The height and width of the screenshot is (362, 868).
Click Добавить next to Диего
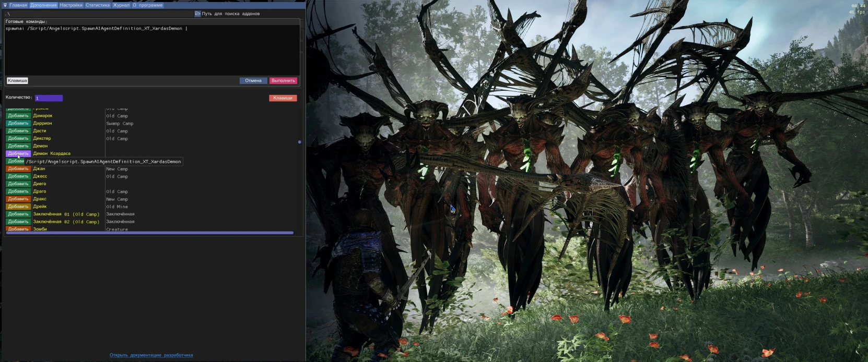18,184
